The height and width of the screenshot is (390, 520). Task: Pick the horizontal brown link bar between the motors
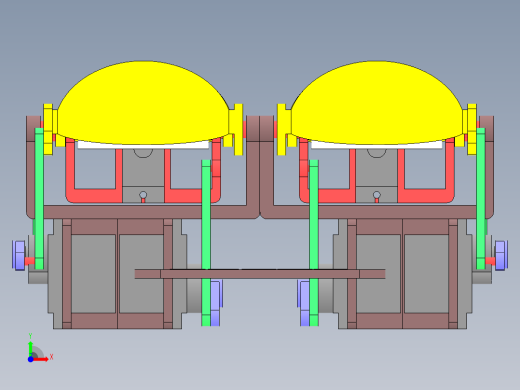[x=260, y=274]
